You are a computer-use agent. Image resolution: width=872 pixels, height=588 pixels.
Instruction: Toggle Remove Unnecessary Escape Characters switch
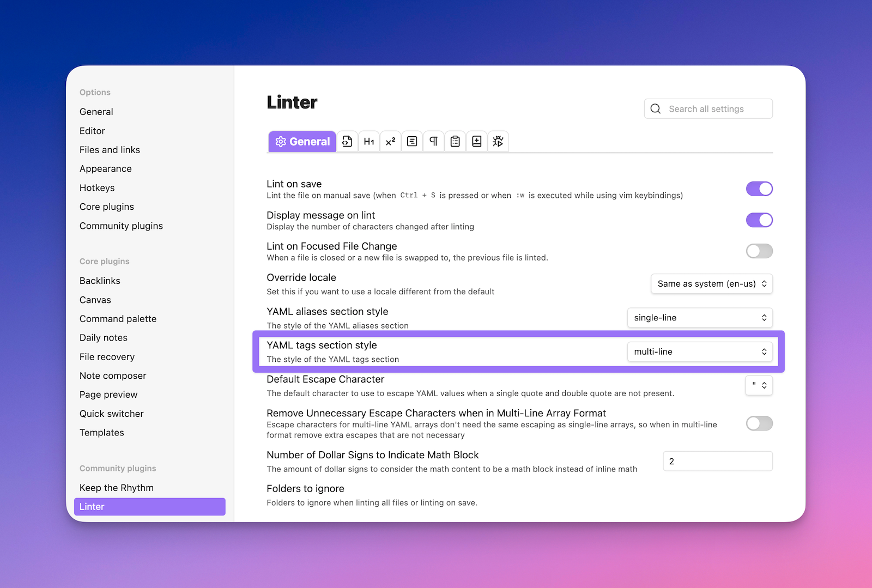coord(759,423)
